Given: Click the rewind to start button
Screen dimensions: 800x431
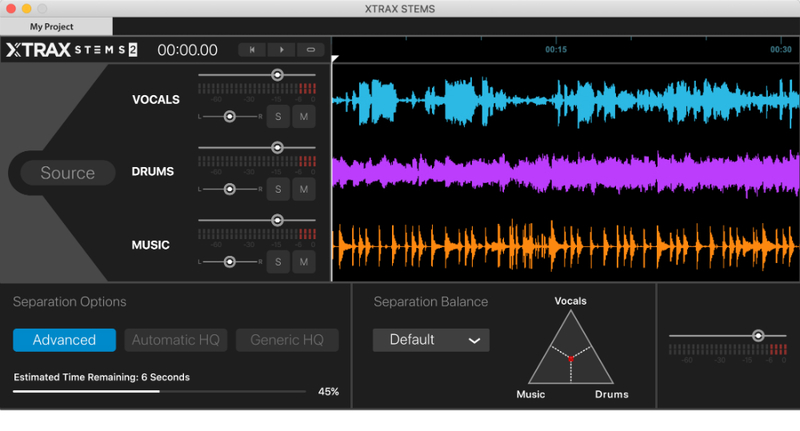Looking at the screenshot, I should pyautogui.click(x=252, y=49).
